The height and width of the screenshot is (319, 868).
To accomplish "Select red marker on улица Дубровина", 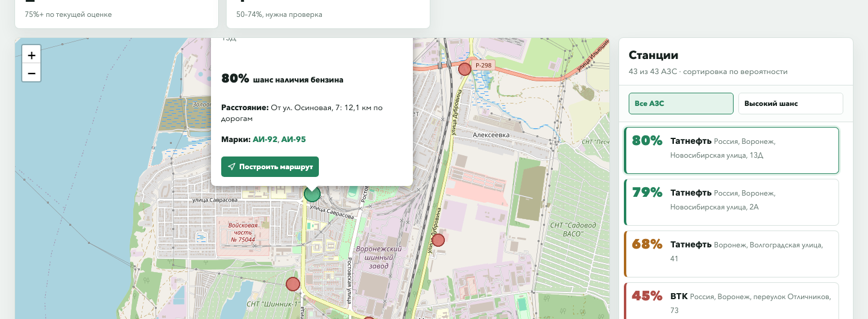I will [x=438, y=240].
